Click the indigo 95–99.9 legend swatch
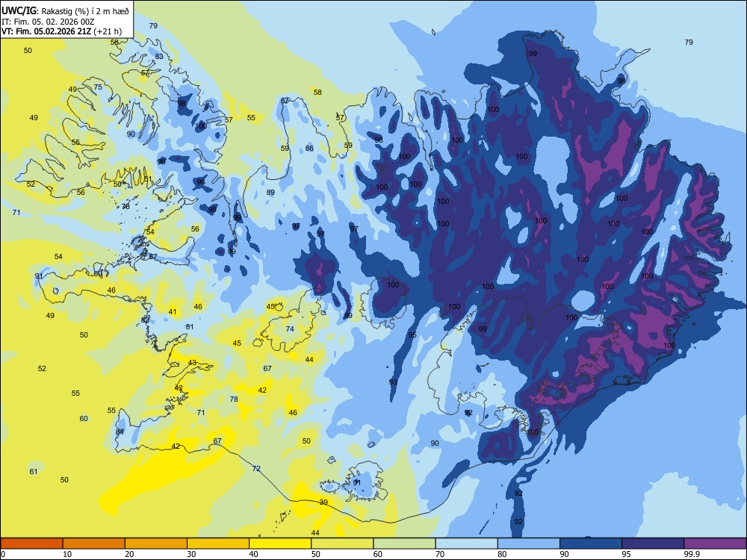 tap(653, 544)
